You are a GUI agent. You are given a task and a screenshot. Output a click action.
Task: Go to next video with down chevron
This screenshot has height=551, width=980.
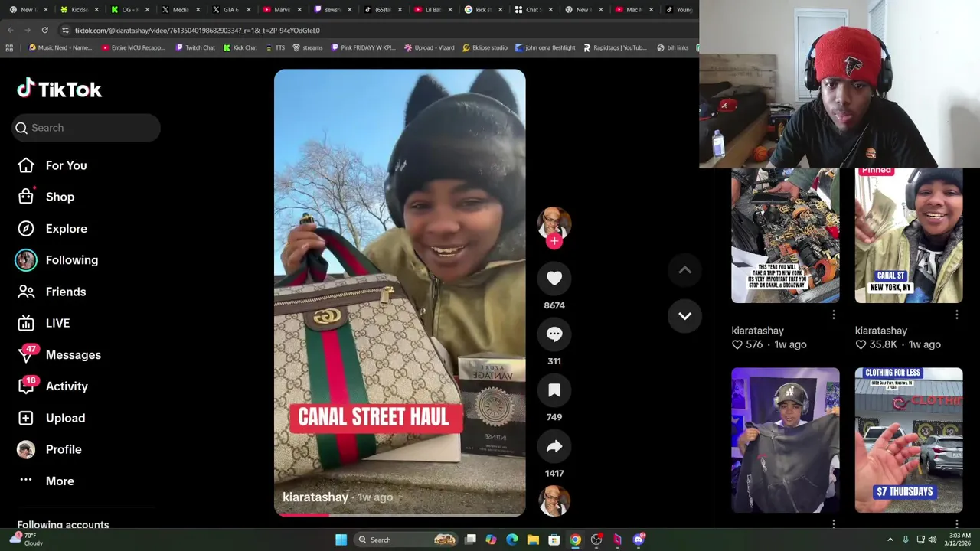684,316
